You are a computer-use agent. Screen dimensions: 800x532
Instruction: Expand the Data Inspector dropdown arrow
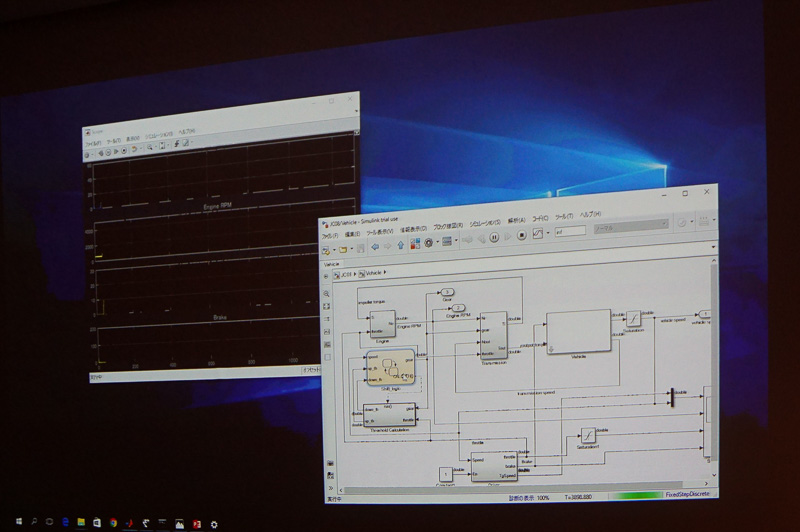pos(548,233)
